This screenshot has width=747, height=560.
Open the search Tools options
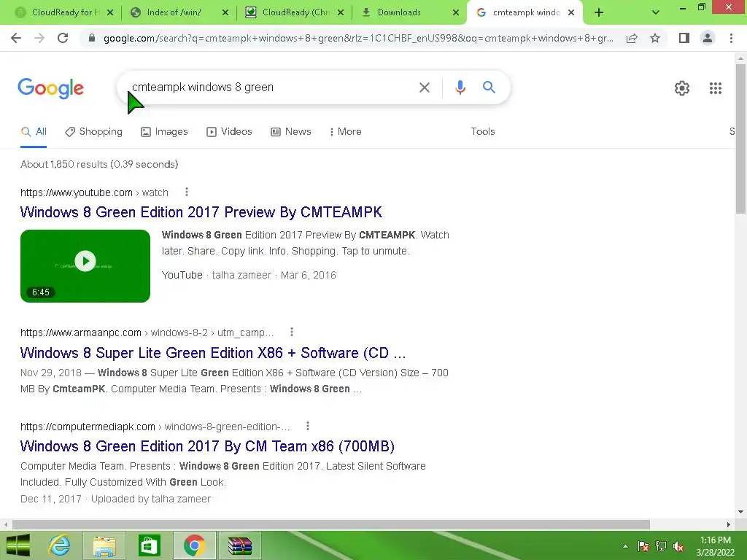(x=483, y=131)
